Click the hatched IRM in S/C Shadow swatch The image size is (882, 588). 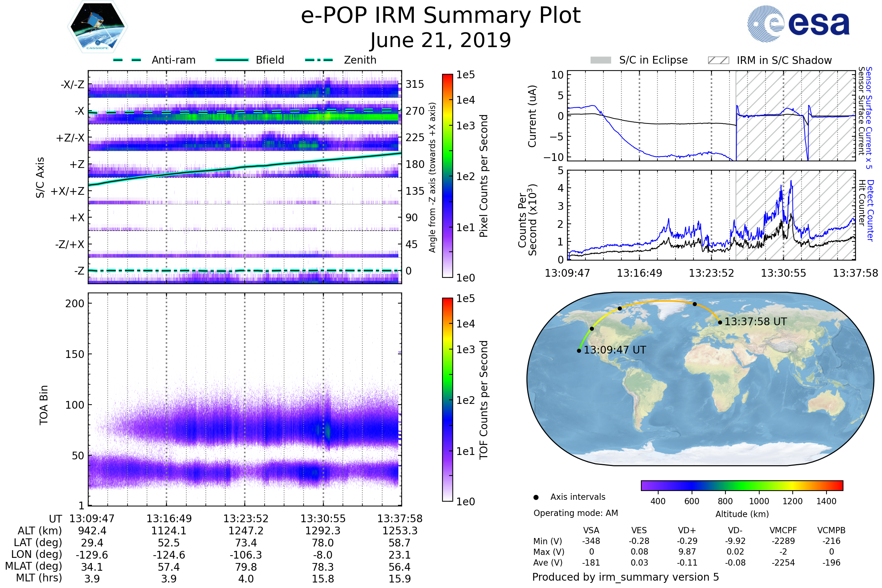(x=718, y=60)
